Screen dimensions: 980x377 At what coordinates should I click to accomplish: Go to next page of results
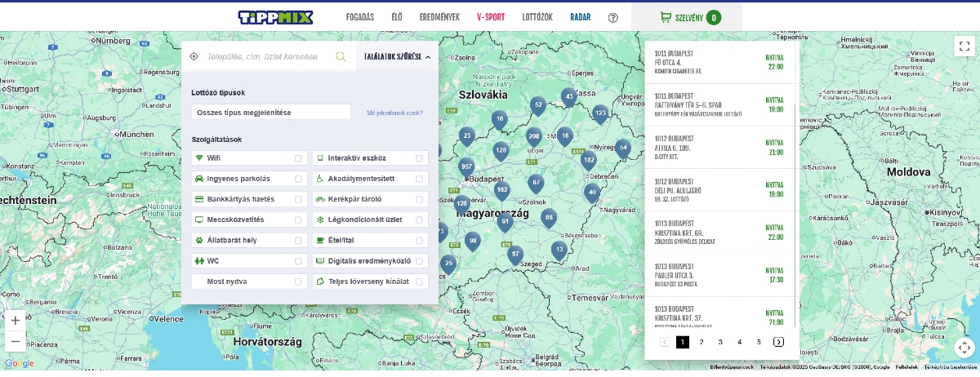pos(778,342)
